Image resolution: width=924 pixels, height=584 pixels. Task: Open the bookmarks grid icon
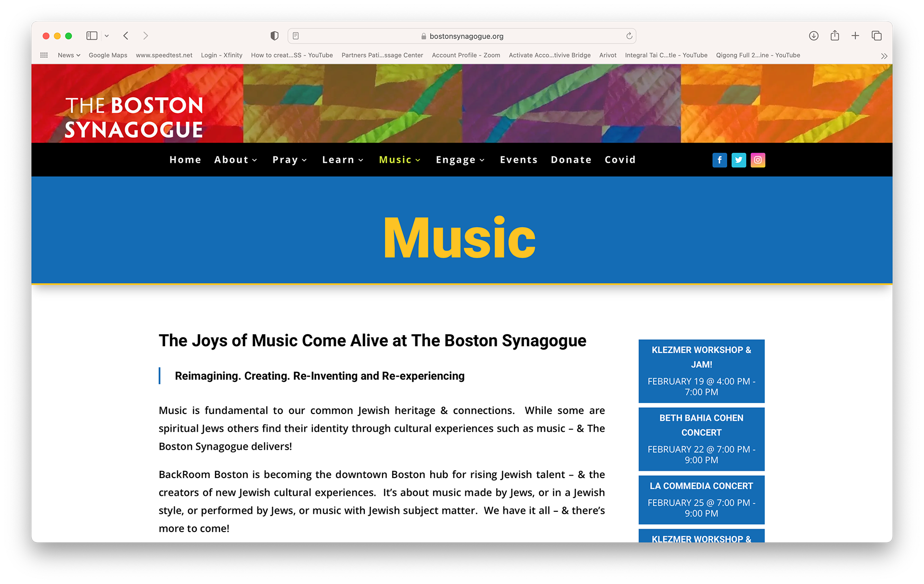click(x=44, y=55)
